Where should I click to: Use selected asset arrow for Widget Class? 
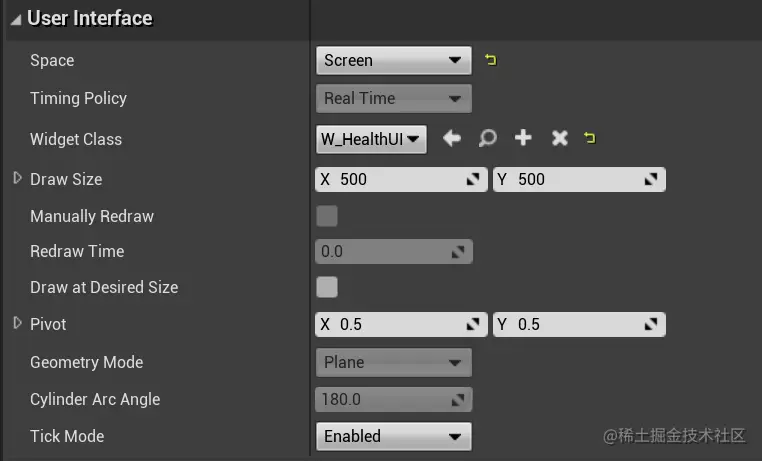[452, 138]
